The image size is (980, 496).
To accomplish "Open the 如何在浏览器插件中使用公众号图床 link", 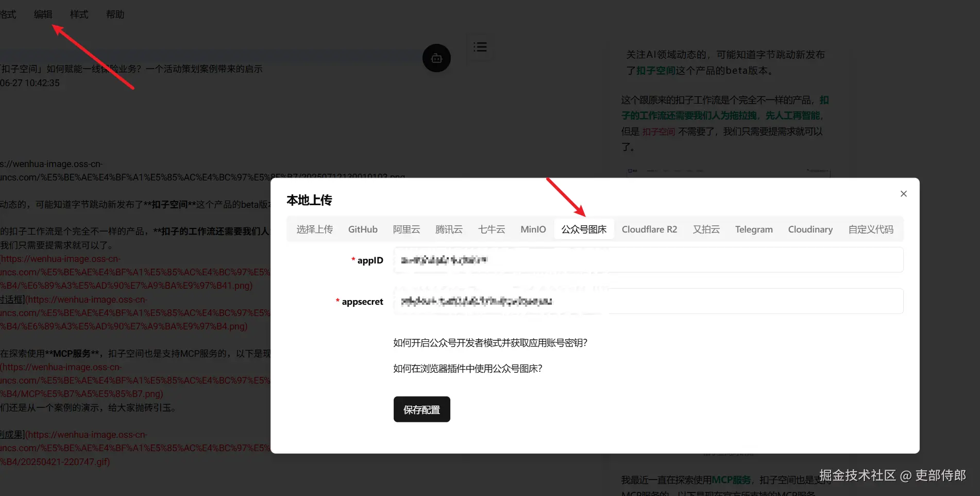I will point(467,369).
